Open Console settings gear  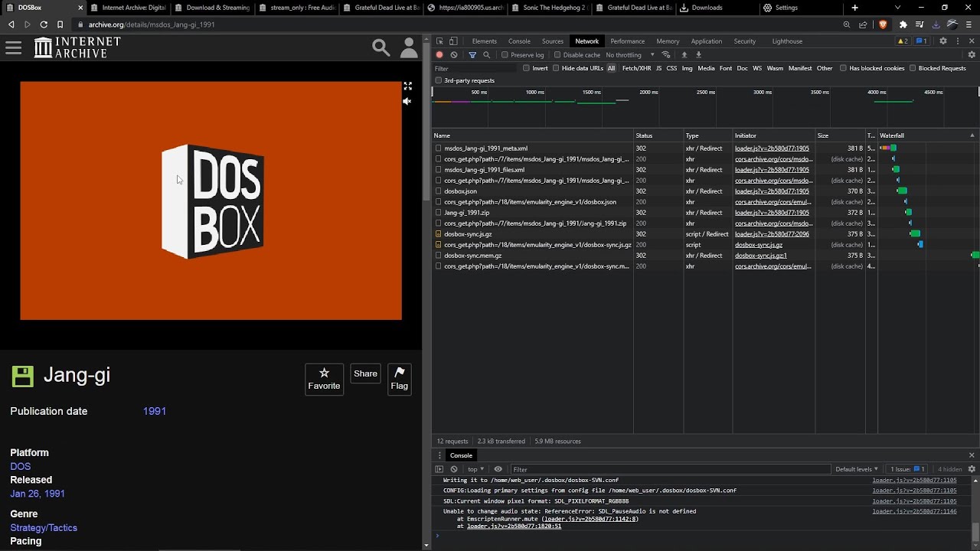coord(972,469)
